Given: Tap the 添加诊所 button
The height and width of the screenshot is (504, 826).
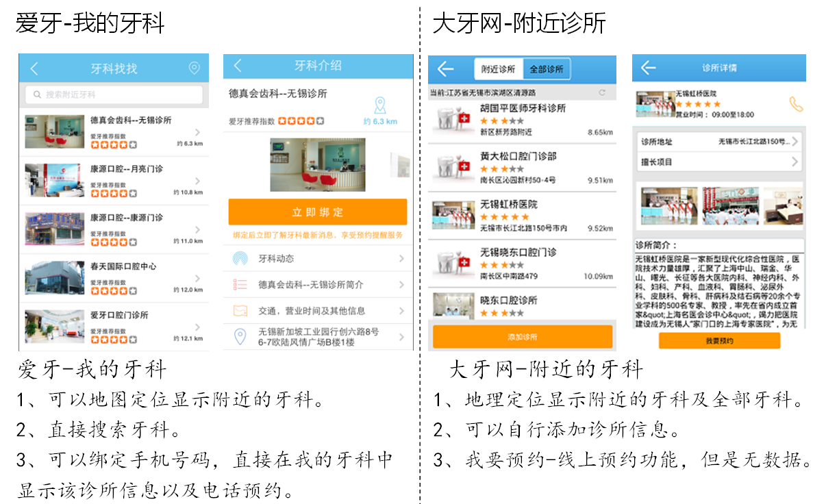Looking at the screenshot, I should 523,337.
